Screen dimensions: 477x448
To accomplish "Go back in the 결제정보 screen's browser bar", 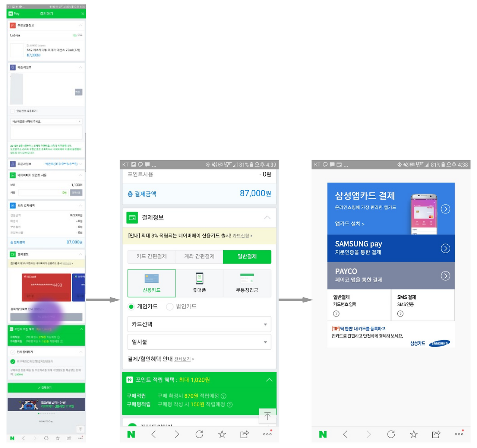I will (x=154, y=434).
